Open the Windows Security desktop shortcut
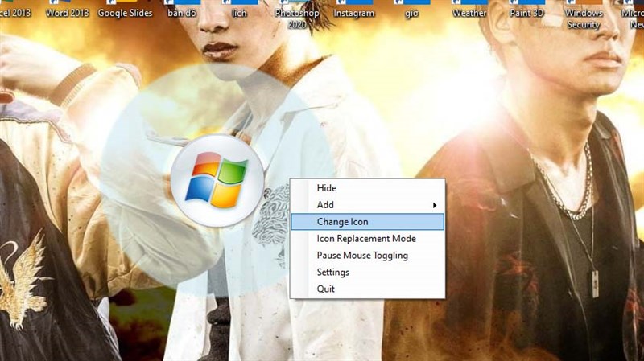The height and width of the screenshot is (361, 644). tap(584, 14)
